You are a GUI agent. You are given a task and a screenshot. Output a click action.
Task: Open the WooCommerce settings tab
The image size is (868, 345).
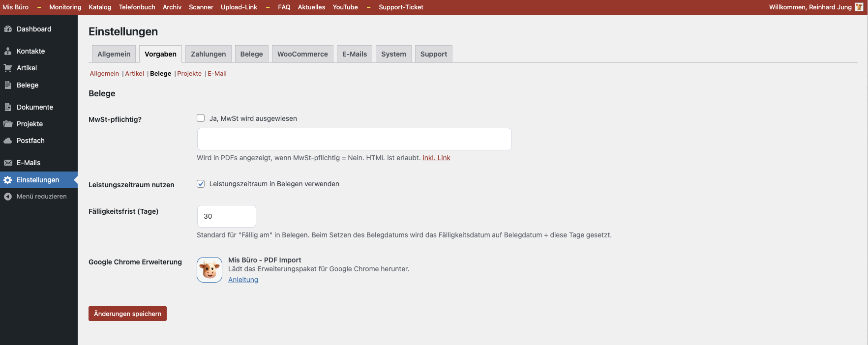[302, 54]
